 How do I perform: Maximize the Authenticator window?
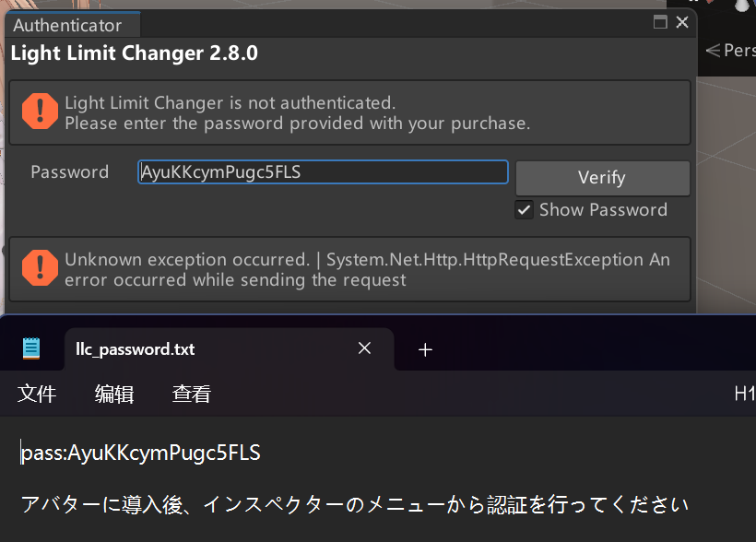[660, 22]
